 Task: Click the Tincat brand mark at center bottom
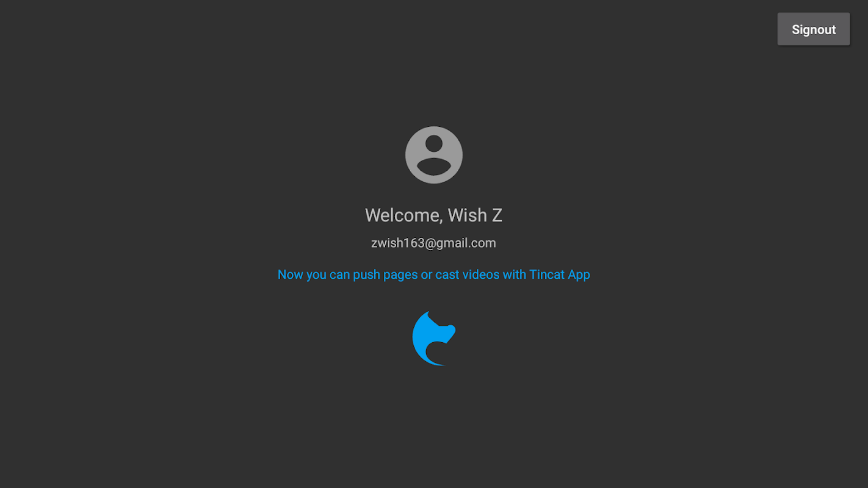pos(434,339)
